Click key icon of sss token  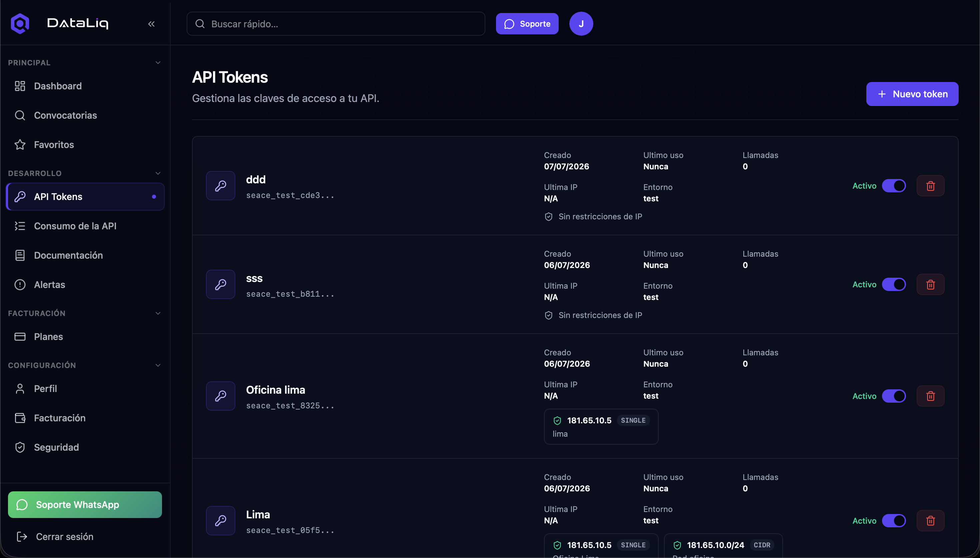[x=221, y=284]
